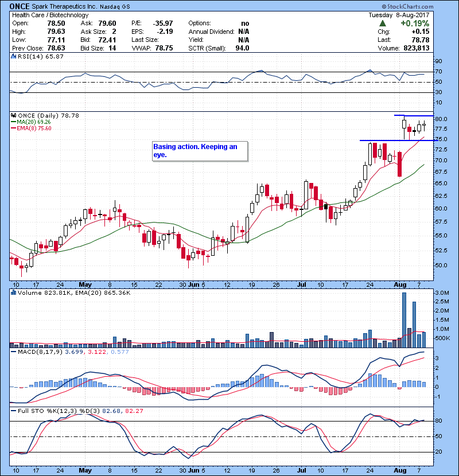Click the Full STO legend line marker

[x=13, y=411]
